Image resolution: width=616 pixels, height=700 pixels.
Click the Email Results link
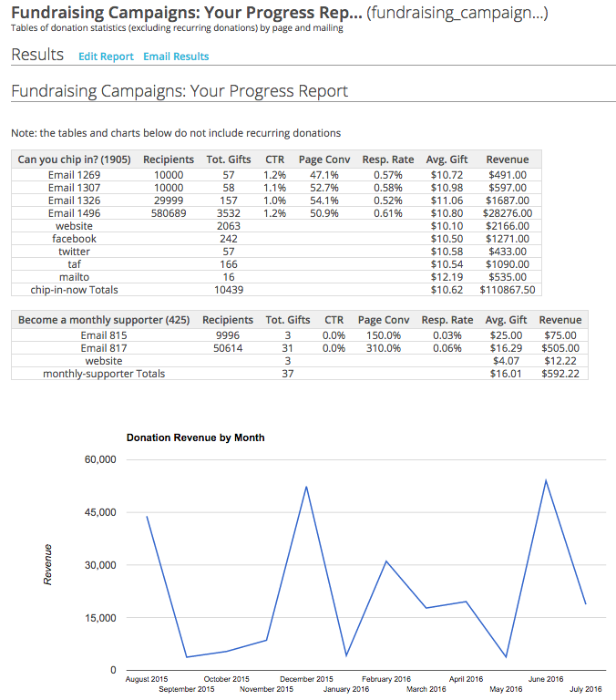pos(176,57)
